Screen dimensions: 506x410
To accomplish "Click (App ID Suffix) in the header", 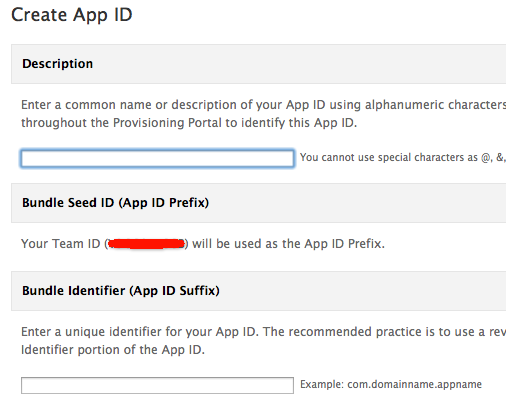I will pyautogui.click(x=174, y=291).
